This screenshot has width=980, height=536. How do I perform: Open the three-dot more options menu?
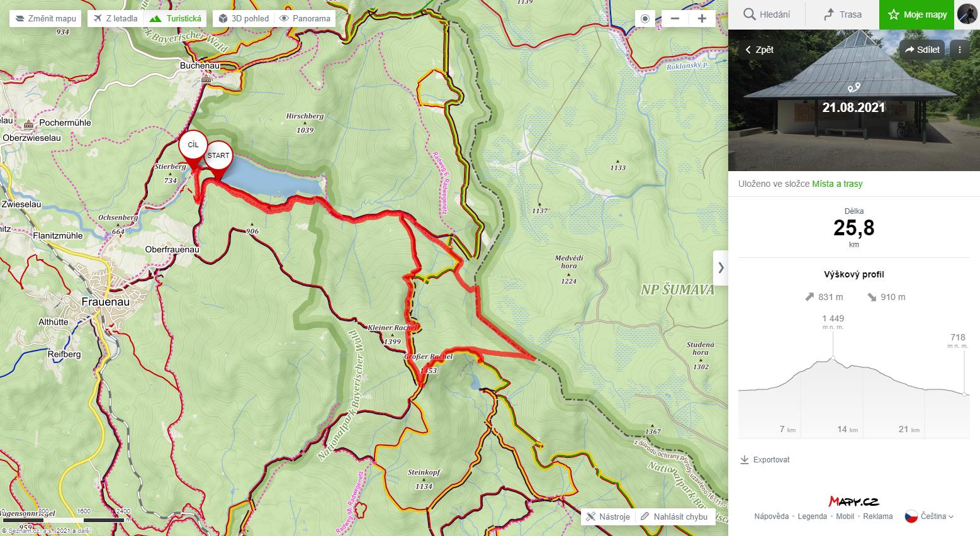tap(959, 49)
